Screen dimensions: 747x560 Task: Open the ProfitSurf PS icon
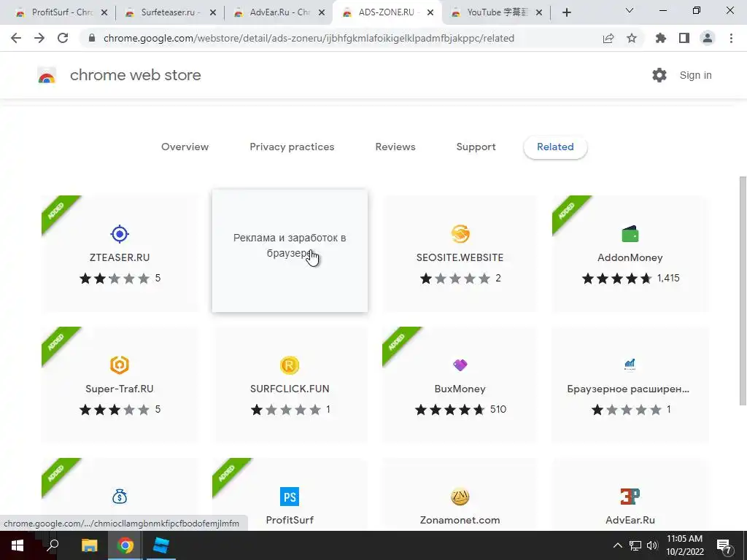coord(290,497)
